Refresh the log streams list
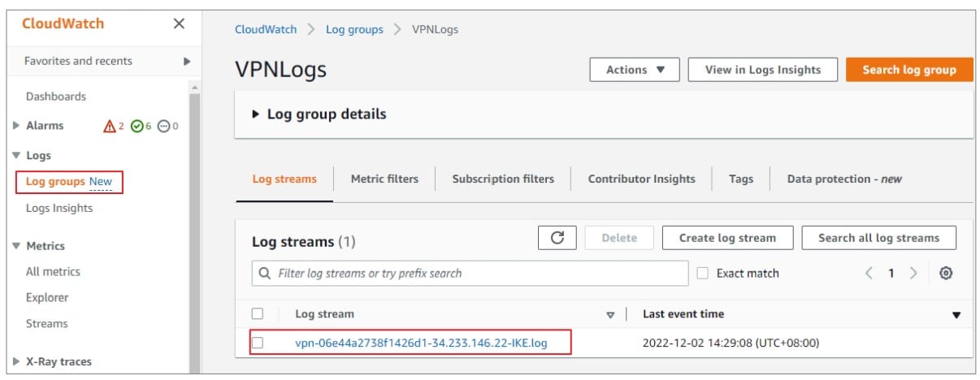Image resolution: width=980 pixels, height=380 pixels. pos(557,238)
